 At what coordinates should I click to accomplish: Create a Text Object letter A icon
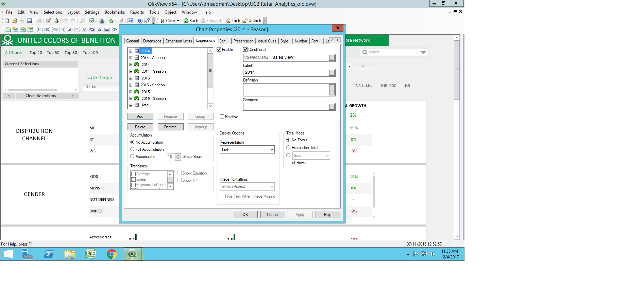point(100,30)
